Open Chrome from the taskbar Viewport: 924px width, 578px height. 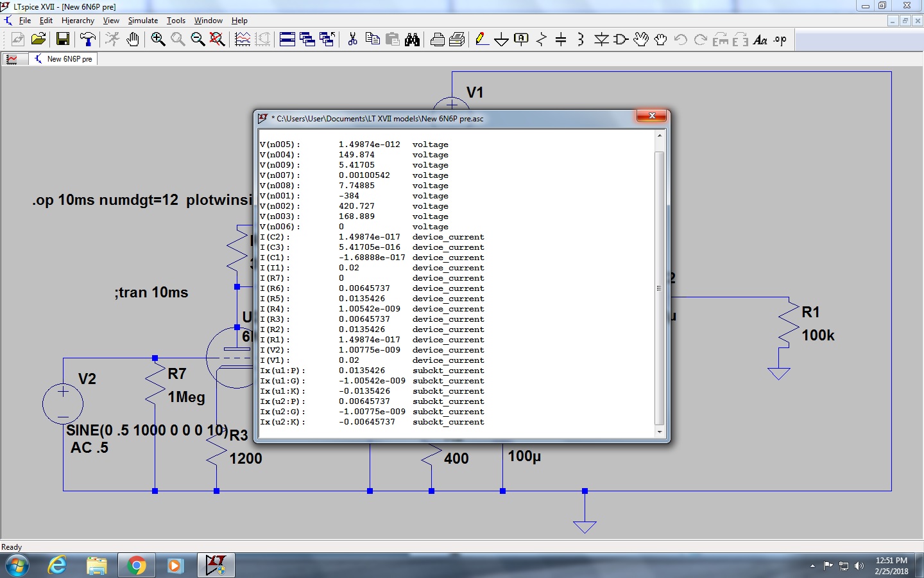[136, 566]
